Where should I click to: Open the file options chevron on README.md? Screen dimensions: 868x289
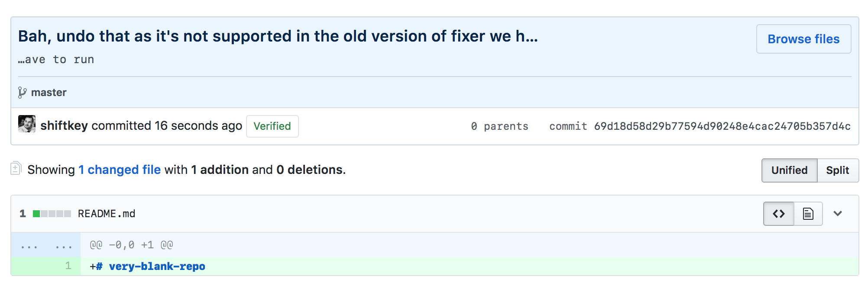click(838, 213)
